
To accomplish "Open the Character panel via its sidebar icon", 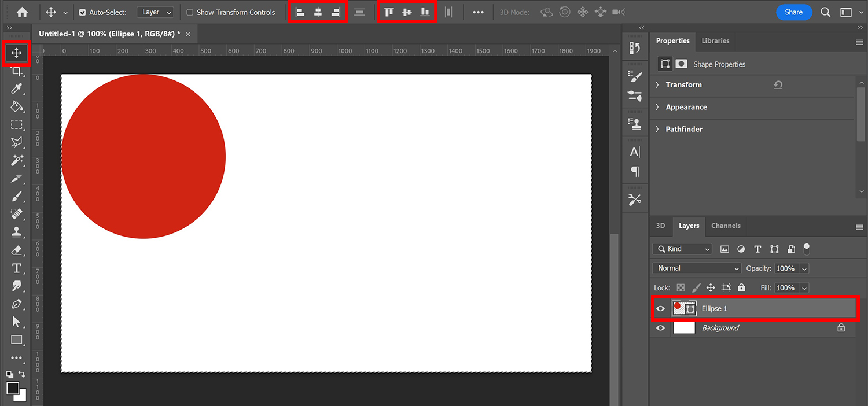I will (635, 152).
